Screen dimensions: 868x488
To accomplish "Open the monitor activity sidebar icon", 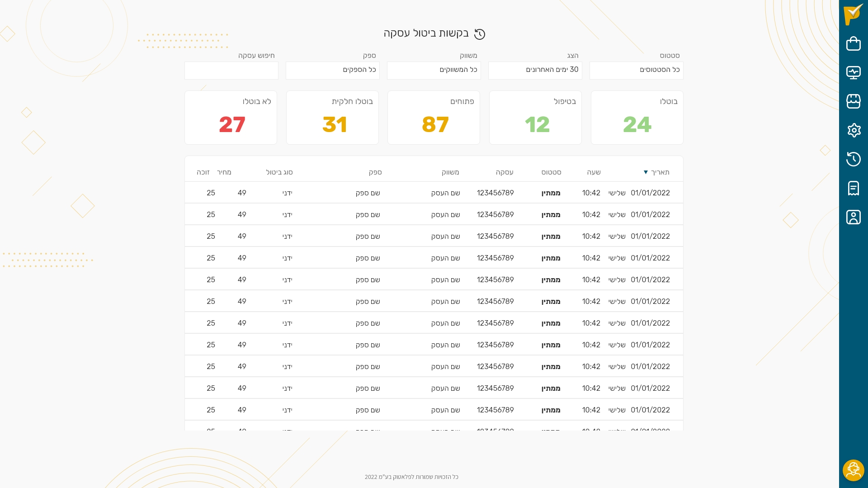I will click(x=853, y=72).
